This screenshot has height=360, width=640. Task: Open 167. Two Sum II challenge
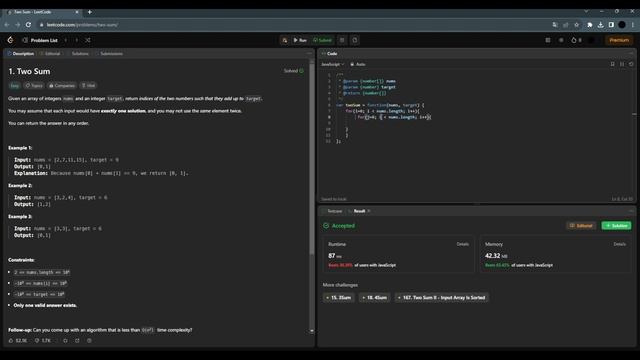442,298
